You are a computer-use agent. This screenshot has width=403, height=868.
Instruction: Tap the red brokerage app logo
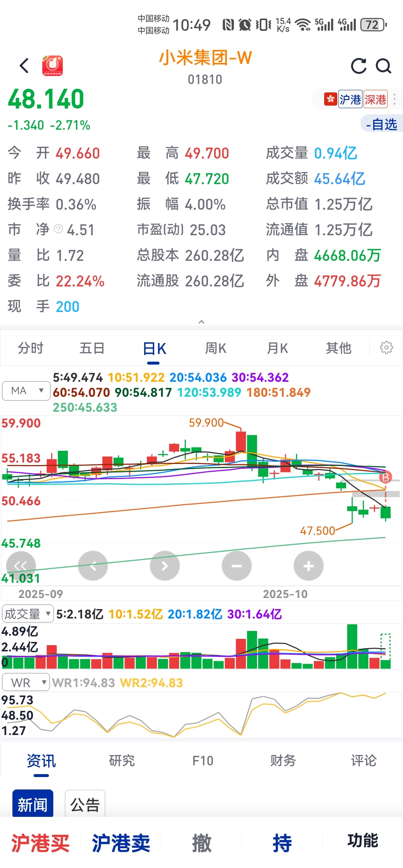click(53, 66)
